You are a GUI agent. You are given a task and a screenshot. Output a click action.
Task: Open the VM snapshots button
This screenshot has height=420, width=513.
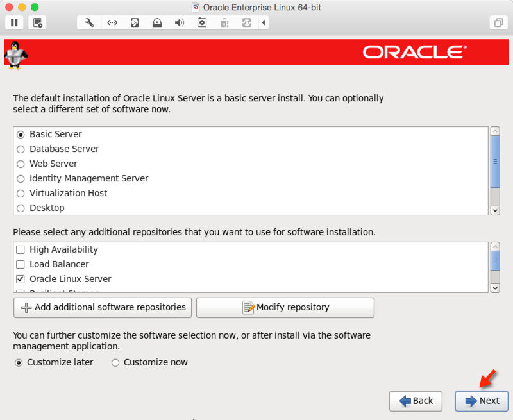pos(37,22)
